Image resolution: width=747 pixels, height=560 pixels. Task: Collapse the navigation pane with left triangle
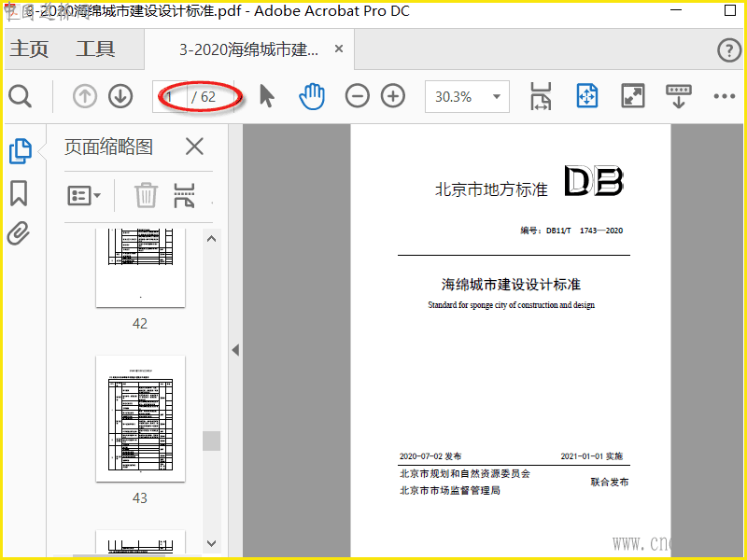click(235, 350)
